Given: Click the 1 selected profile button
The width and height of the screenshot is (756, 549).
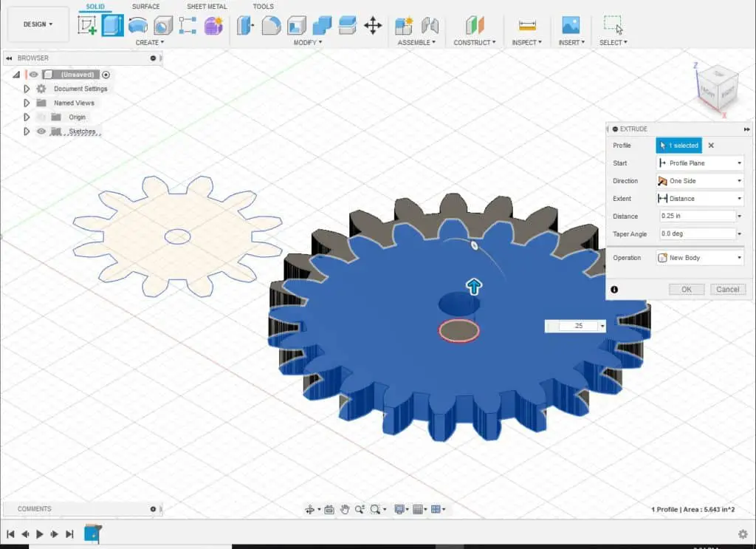Looking at the screenshot, I should pos(679,146).
